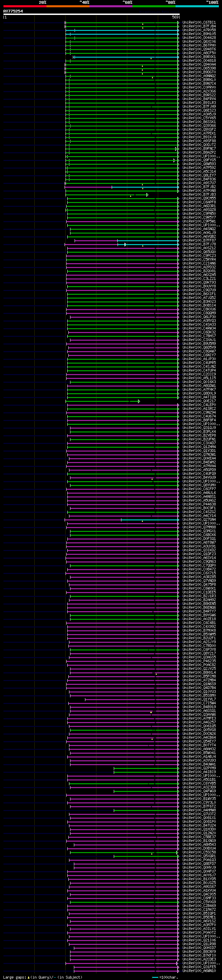Click the purple alignment bar of UniRef100_C9P5W1

pyautogui.click(x=122, y=221)
